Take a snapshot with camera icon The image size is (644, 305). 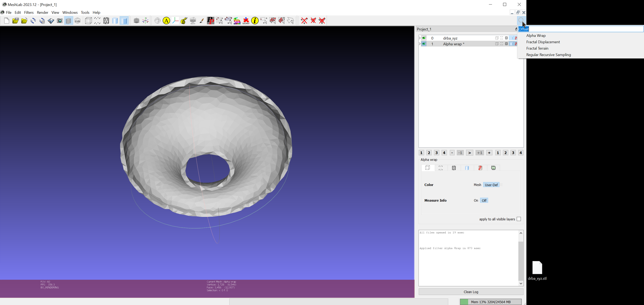tap(60, 21)
